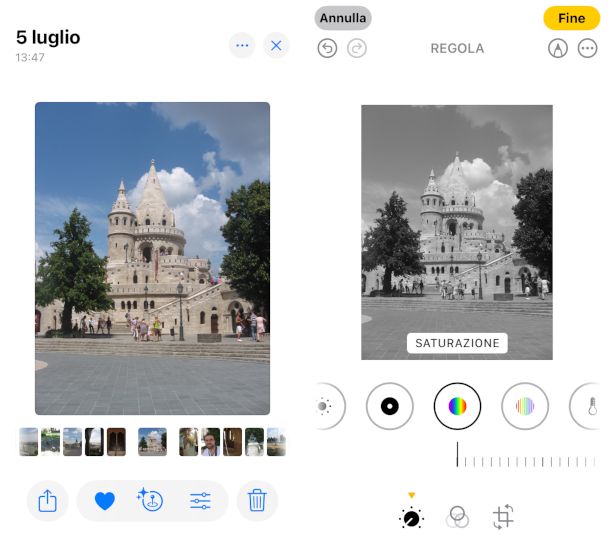610x541 pixels.
Task: Select the warmth thermometer dial
Action: pos(585,406)
